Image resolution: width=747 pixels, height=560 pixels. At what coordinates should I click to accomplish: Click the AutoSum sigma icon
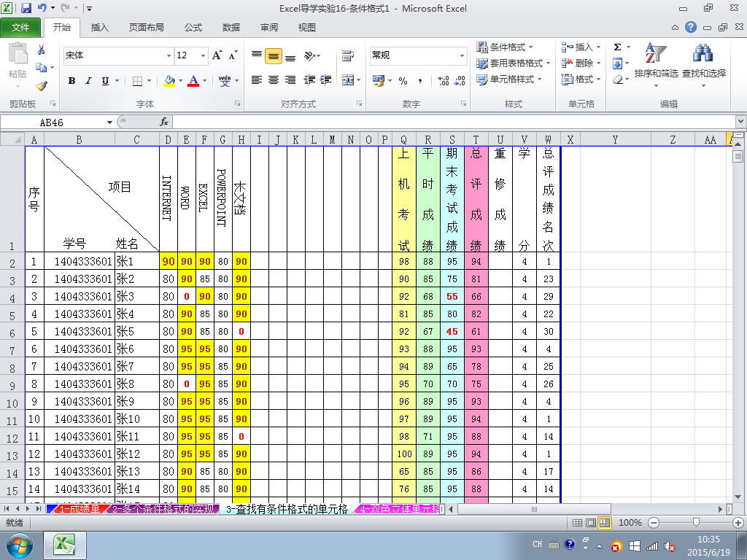(x=617, y=47)
